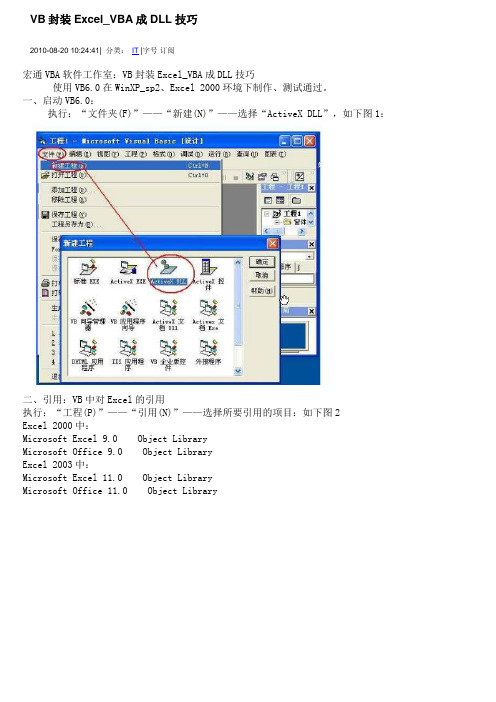
Task: Open the properties object combo box dropdown
Action: tap(309, 257)
